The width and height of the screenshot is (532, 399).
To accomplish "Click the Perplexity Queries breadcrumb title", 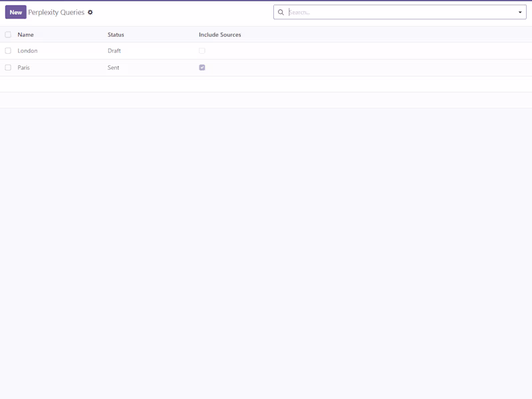I will coord(57,11).
